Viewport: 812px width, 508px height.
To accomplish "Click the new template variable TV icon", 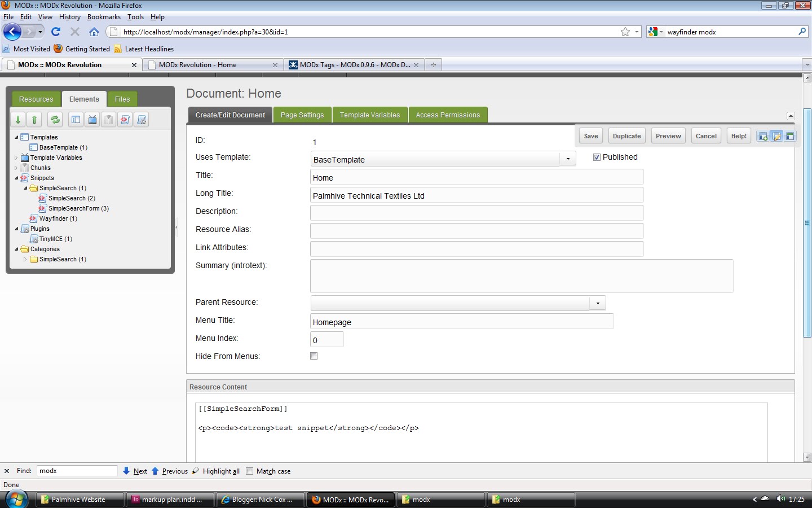I will (x=92, y=120).
